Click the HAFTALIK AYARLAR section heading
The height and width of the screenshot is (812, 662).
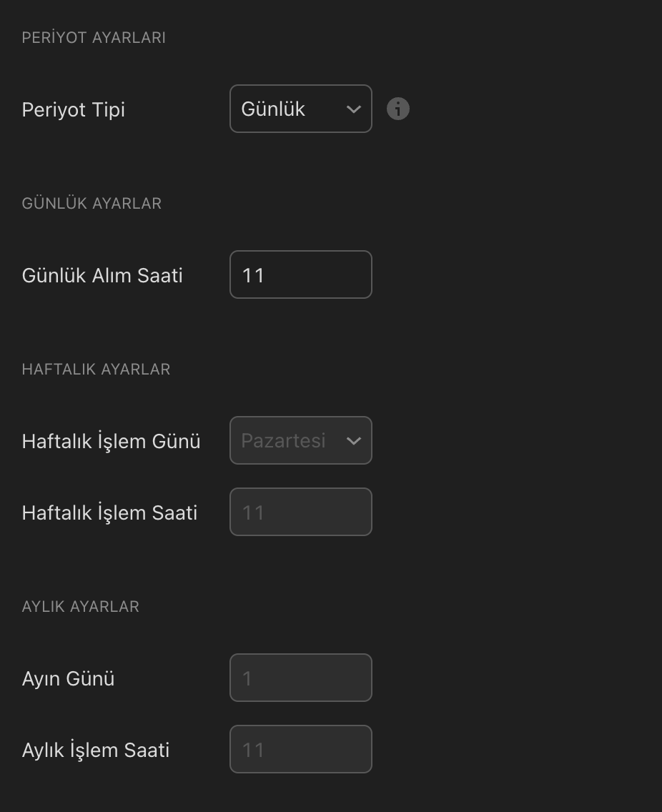coord(96,369)
